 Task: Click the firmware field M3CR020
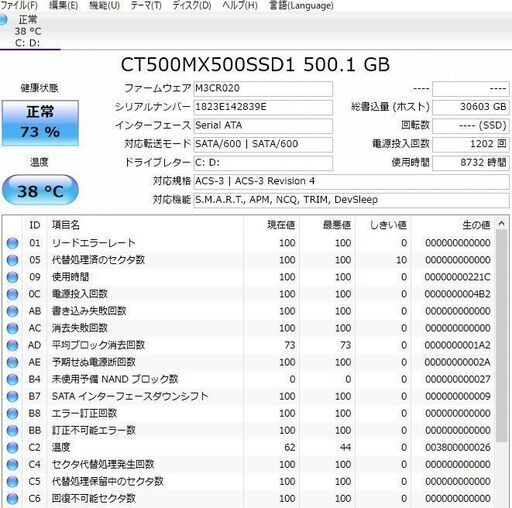pyautogui.click(x=263, y=89)
